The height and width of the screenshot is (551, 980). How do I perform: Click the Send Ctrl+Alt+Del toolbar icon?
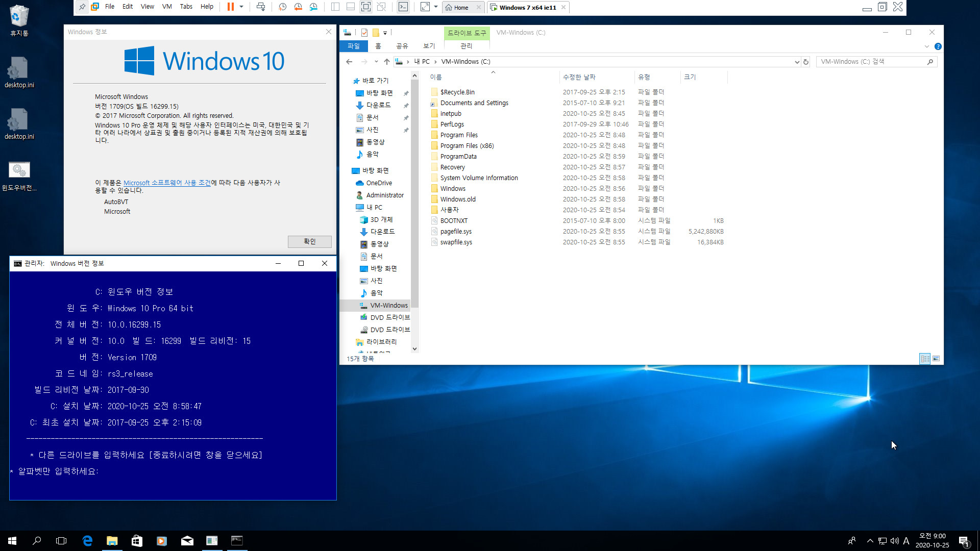tap(261, 7)
